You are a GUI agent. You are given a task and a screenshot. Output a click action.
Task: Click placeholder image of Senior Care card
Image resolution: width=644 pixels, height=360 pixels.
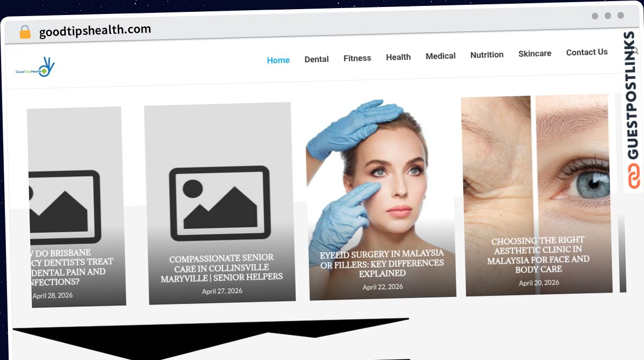(x=219, y=203)
